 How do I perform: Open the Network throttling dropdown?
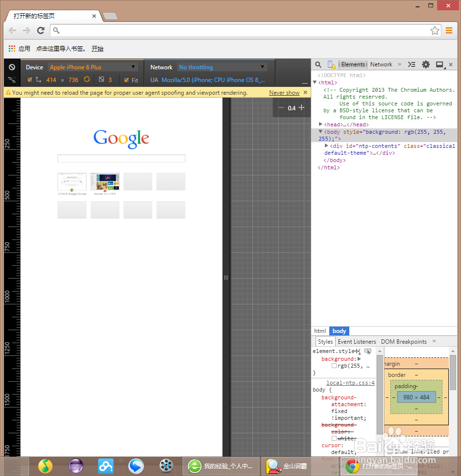coord(221,67)
